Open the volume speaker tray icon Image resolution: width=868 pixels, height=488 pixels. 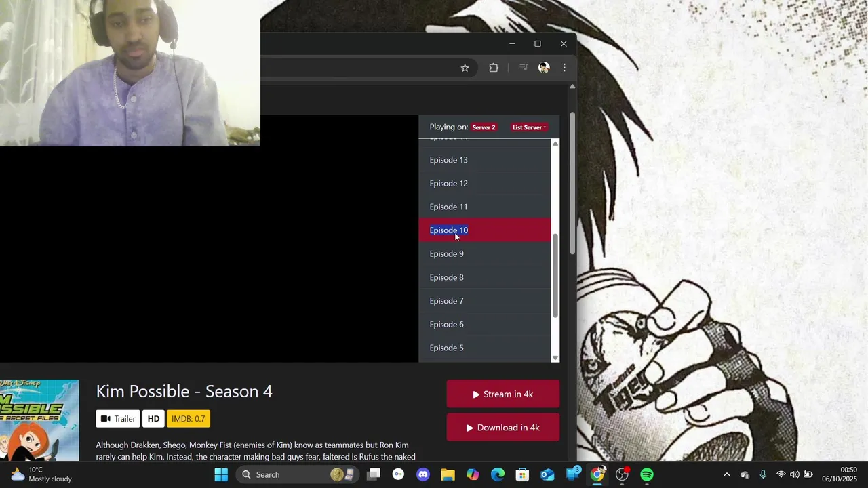point(795,474)
